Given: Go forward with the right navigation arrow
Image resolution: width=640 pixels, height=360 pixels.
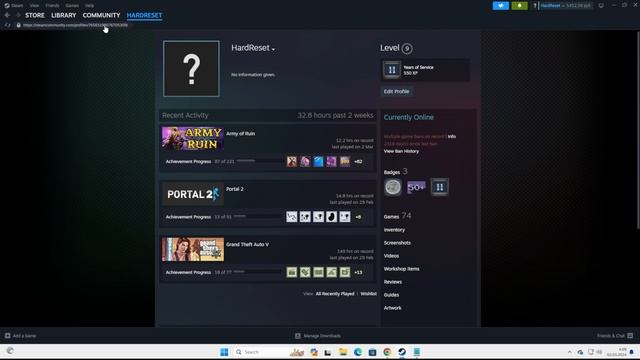Looking at the screenshot, I should coord(18,15).
